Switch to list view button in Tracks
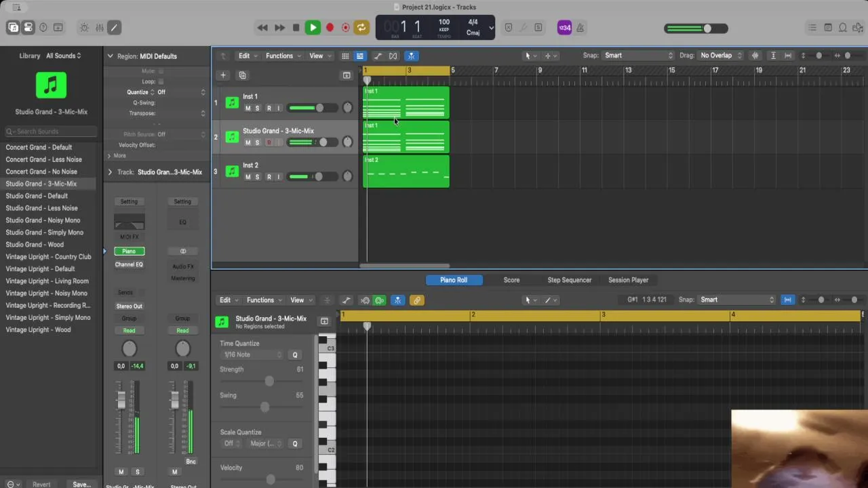This screenshot has height=488, width=868. 360,56
